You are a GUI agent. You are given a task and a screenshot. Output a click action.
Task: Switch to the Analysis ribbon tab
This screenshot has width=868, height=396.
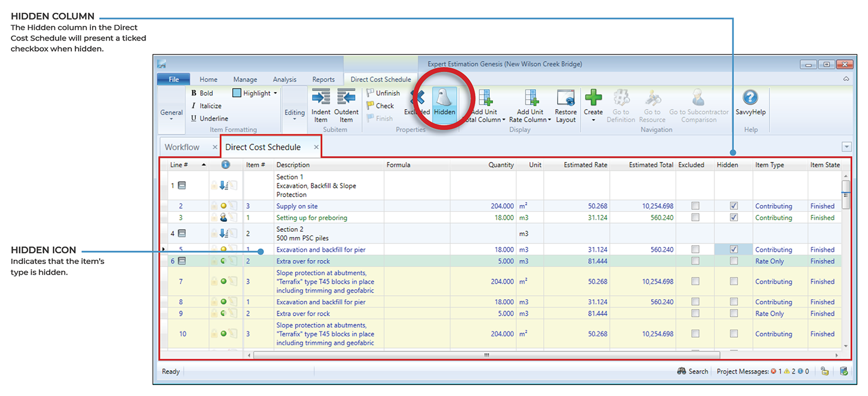tap(284, 80)
